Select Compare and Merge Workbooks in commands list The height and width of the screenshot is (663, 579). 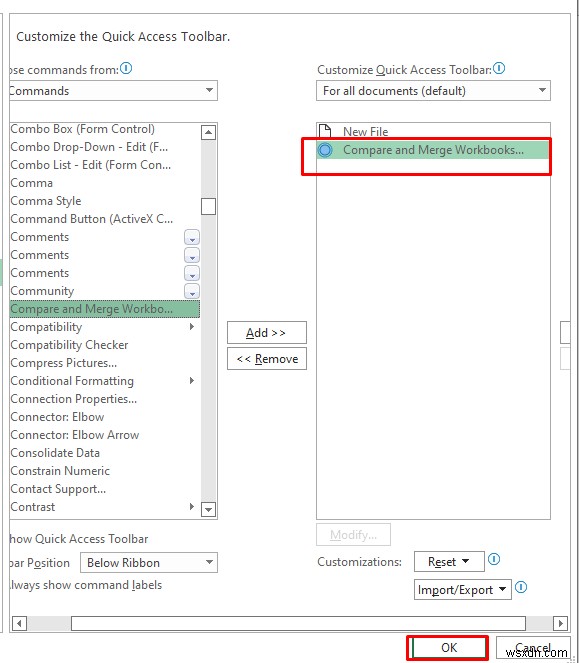point(104,309)
